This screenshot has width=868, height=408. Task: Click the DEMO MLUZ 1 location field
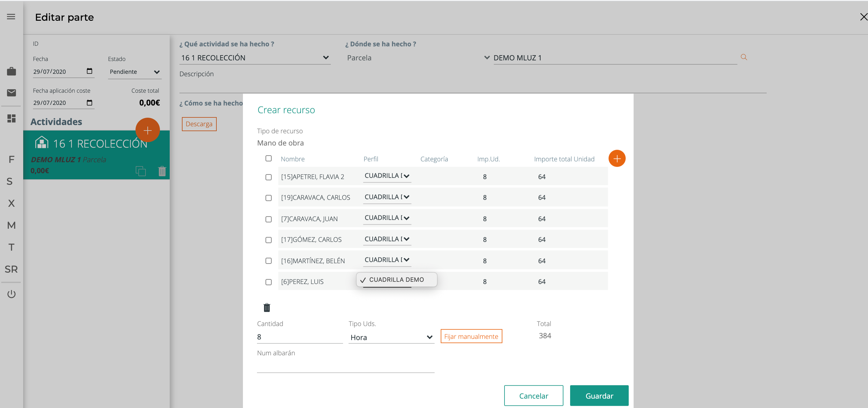pyautogui.click(x=615, y=58)
